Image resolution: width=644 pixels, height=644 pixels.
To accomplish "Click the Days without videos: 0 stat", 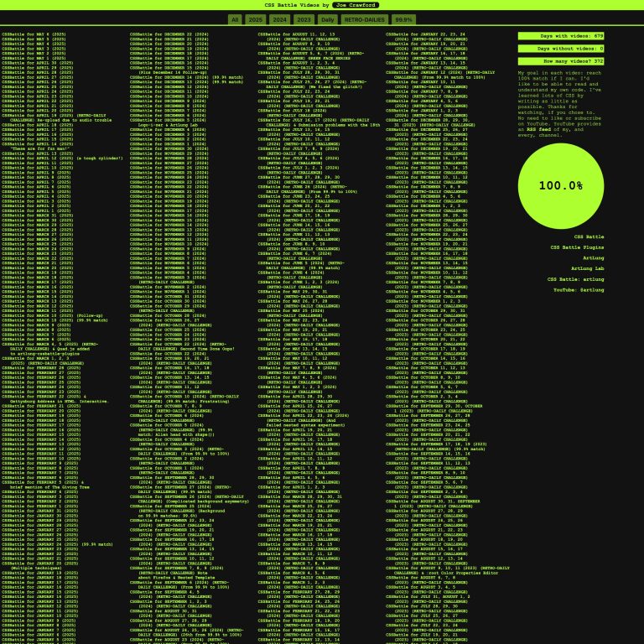I will point(561,49).
